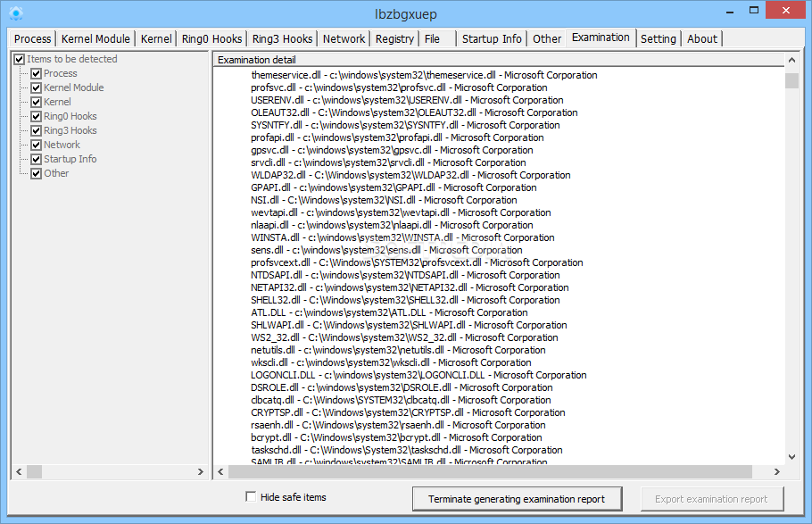Screen dimensions: 812x524
Task: Click left arrow of examination detail horizontal scrollbar
Action: (221, 471)
